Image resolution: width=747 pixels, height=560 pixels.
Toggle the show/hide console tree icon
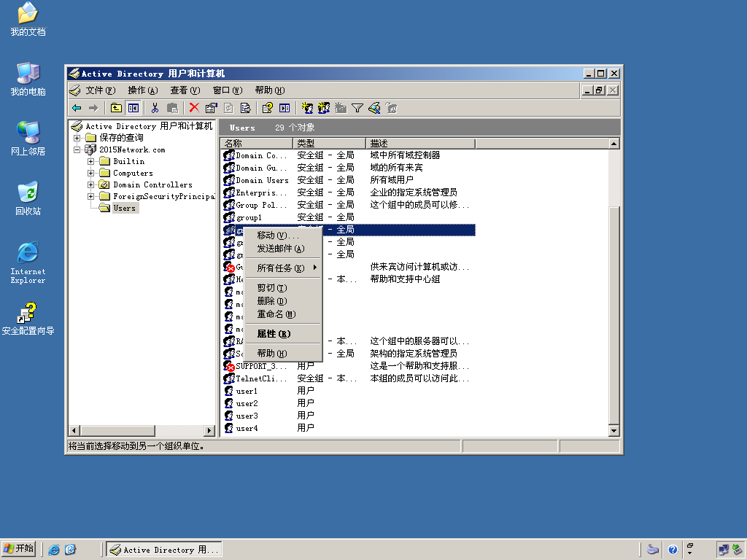click(133, 108)
